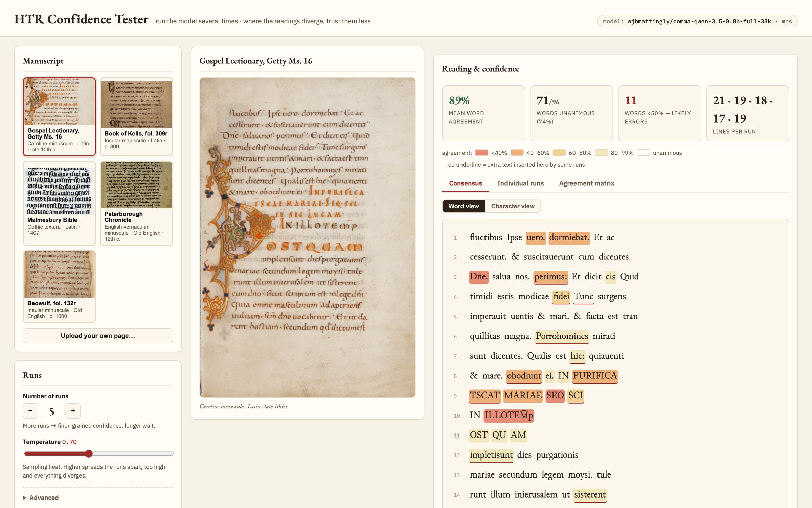Click the 40–60% agreement legend swatch
812x508 pixels.
(517, 153)
